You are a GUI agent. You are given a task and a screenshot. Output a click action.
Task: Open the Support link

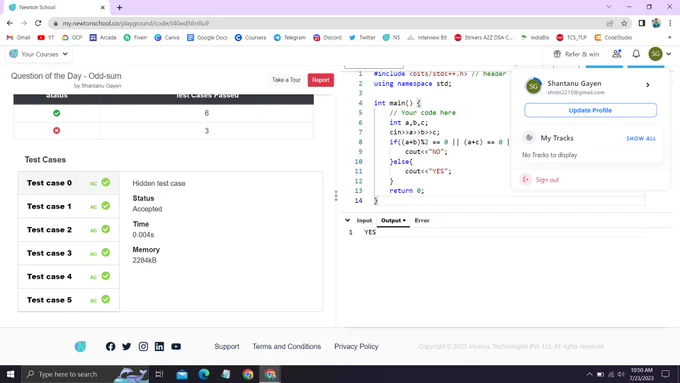click(x=227, y=347)
